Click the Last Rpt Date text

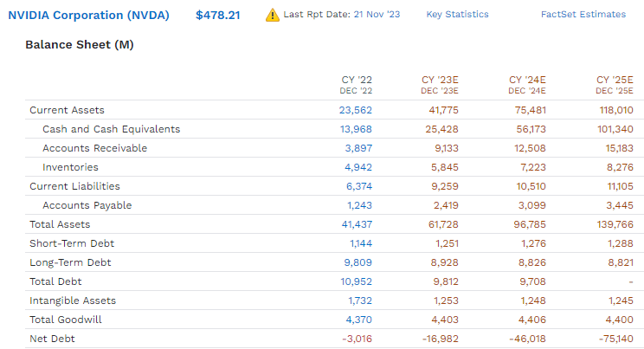[333, 15]
